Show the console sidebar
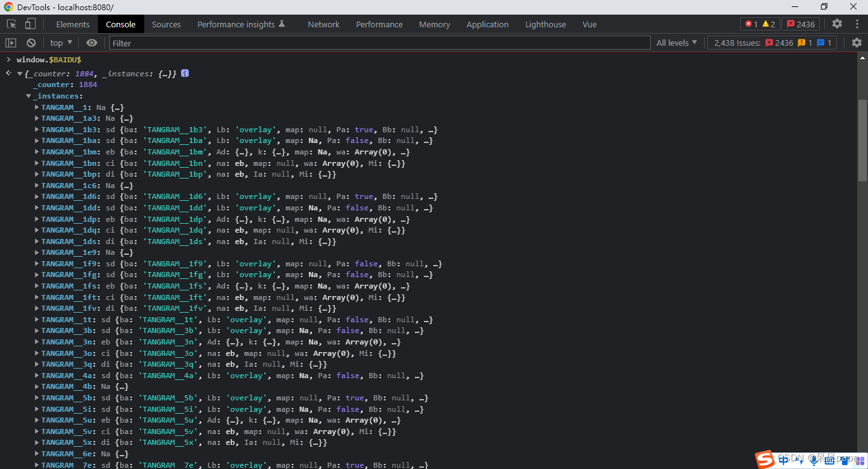 [11, 43]
